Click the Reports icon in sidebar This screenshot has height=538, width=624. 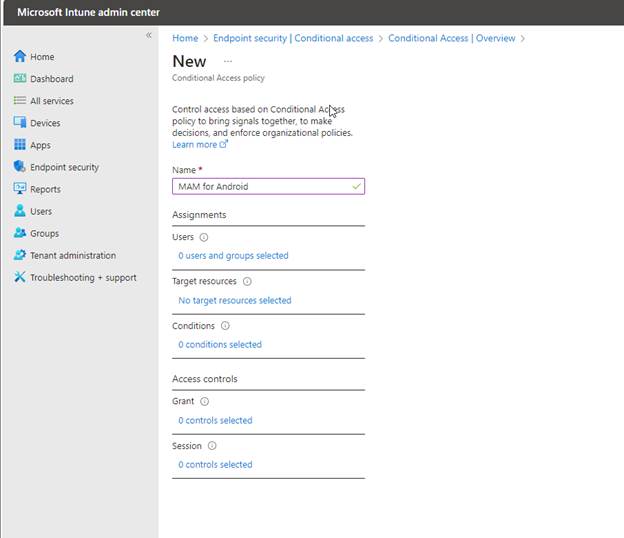click(20, 189)
